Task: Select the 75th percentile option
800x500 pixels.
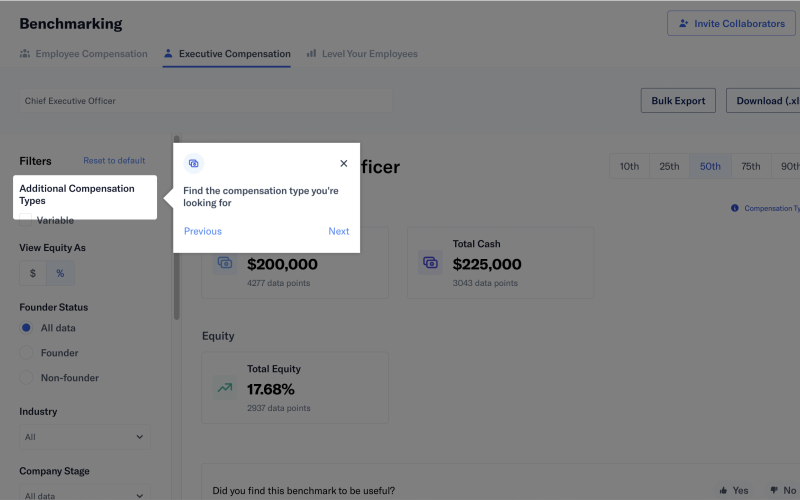Action: (750, 166)
